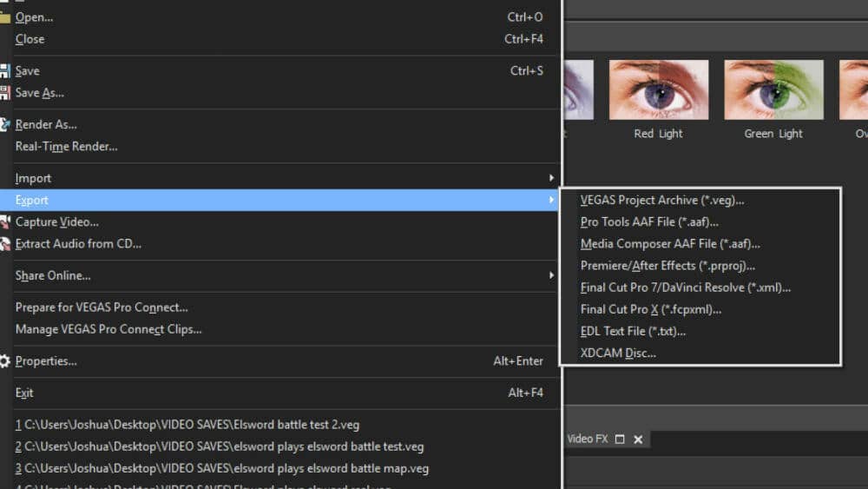Export to Premiere/After Effects (*.prproj)
Viewport: 868px width, 489px height.
700,266
